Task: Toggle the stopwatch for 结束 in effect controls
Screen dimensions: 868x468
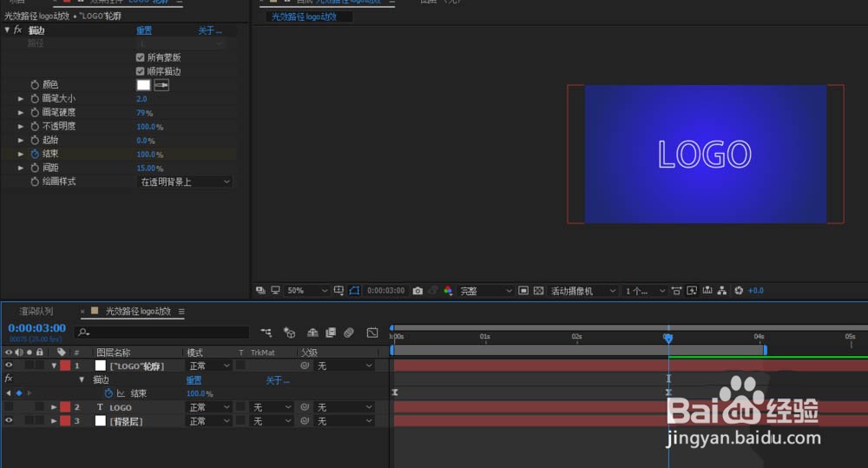Action: click(x=35, y=154)
